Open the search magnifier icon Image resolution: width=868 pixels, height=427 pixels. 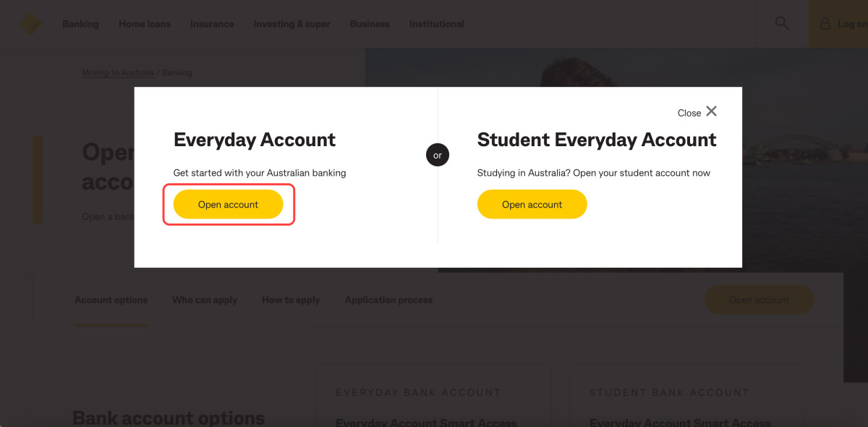[x=782, y=23]
